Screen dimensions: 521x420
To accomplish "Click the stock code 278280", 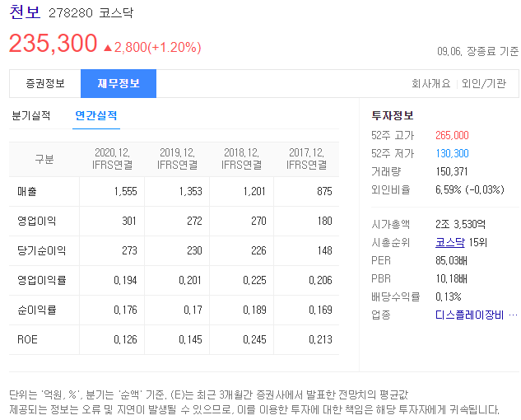I will [71, 13].
